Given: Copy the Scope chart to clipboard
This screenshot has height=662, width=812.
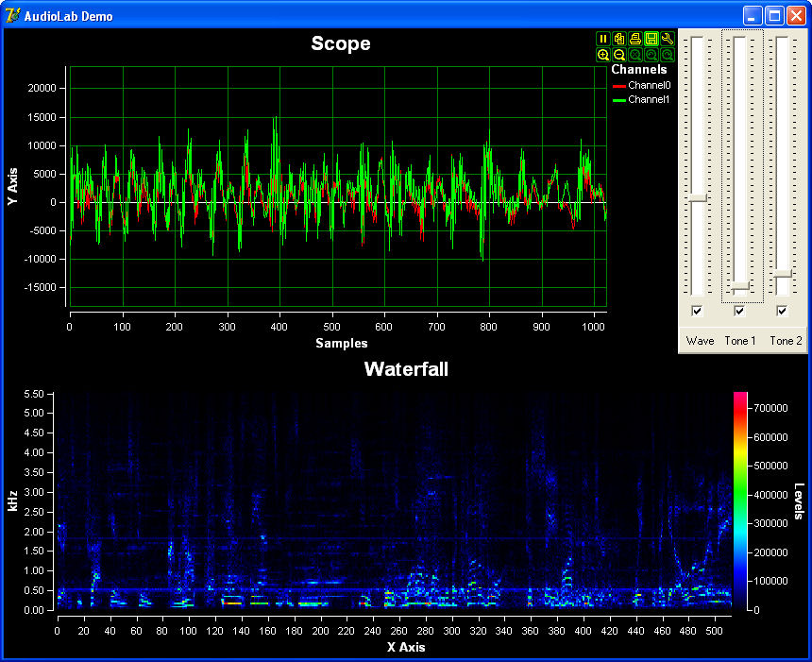Looking at the screenshot, I should click(619, 39).
